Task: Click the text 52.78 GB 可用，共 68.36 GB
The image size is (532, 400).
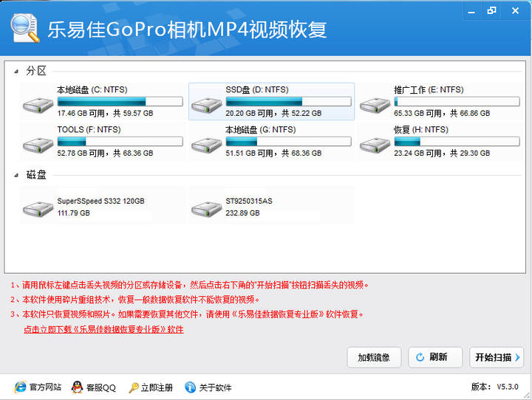Action: [x=105, y=154]
